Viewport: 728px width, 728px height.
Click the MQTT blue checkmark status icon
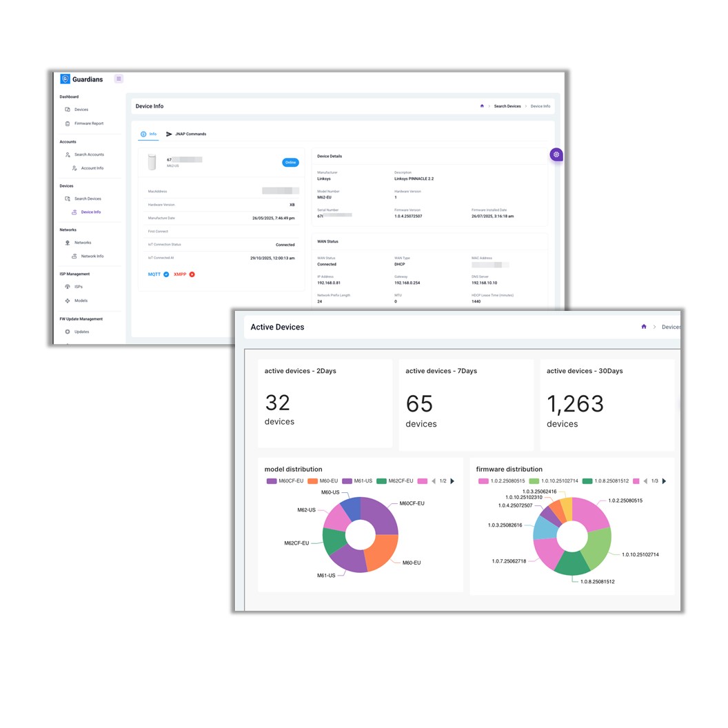click(x=166, y=274)
